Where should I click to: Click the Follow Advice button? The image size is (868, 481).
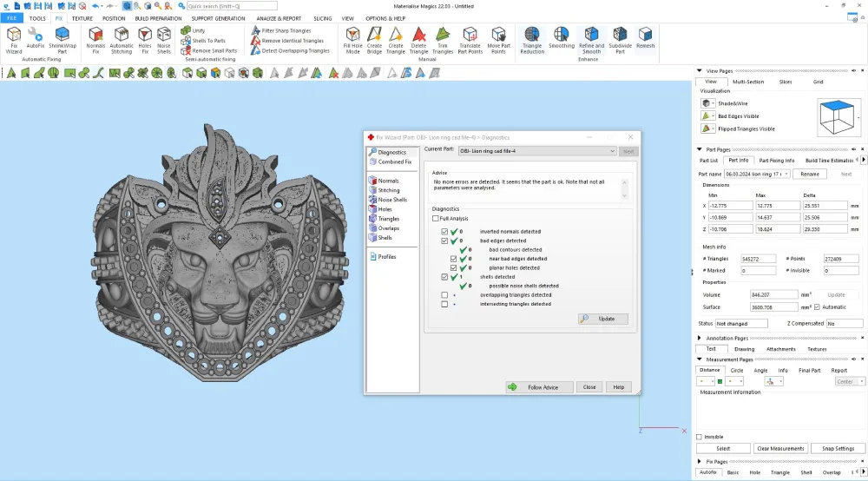539,387
